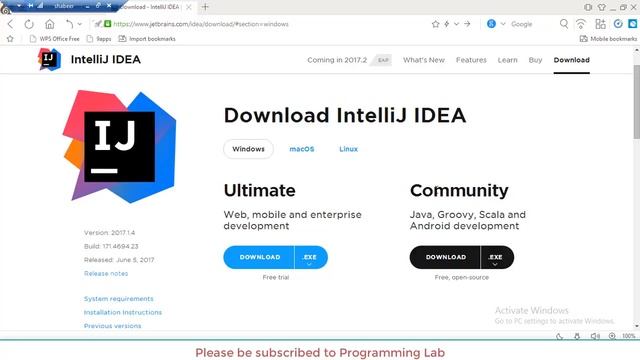640x360 pixels.
Task: Open a new tab with the plus button
Action: [205, 7]
